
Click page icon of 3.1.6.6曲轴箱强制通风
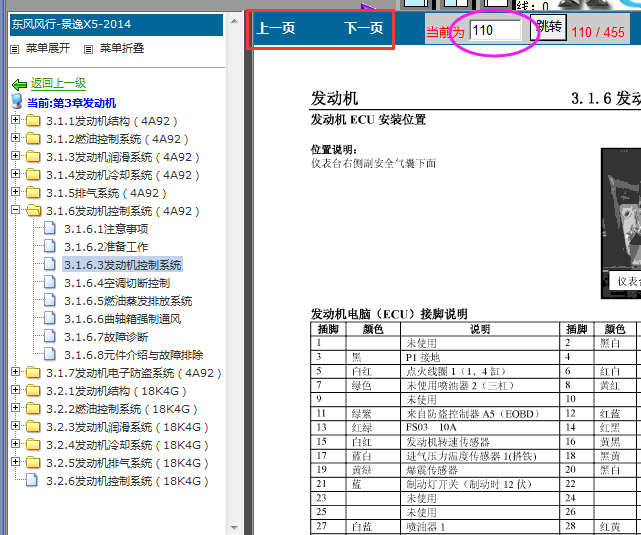(50, 318)
